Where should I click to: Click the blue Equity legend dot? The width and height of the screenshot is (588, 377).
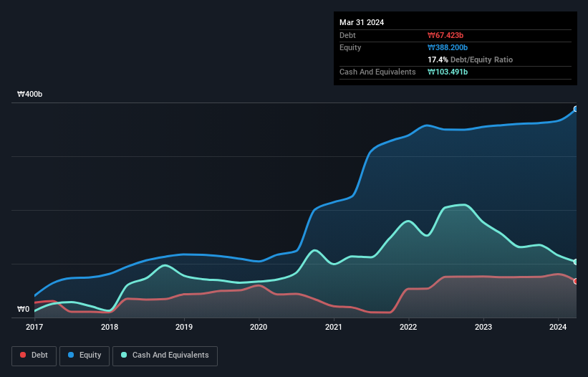71,355
